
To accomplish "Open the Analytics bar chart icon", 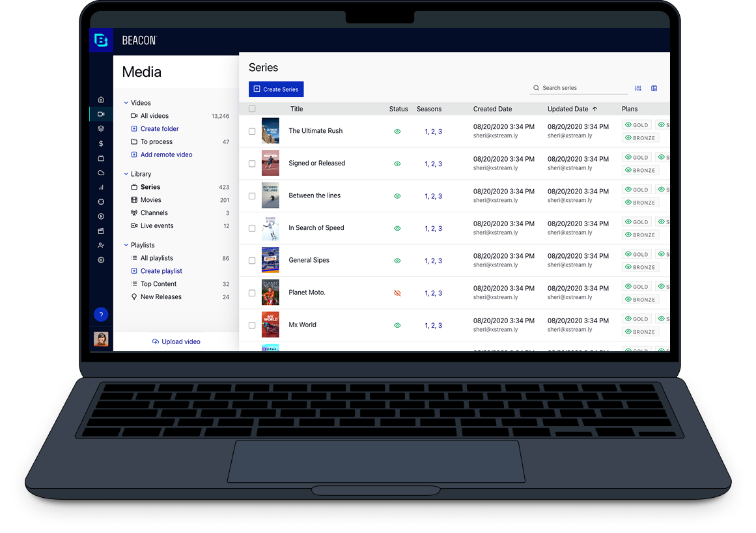I will coord(101,187).
